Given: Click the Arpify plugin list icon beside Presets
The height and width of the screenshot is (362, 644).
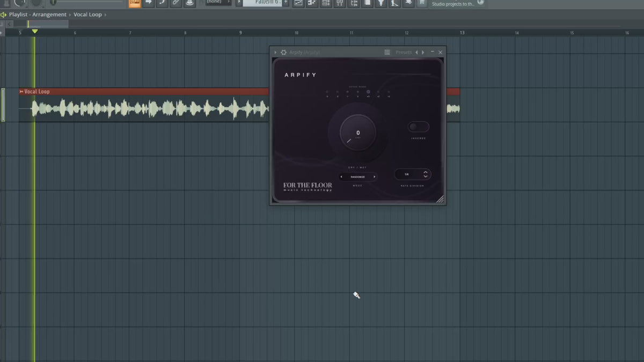Looking at the screenshot, I should coord(387,52).
